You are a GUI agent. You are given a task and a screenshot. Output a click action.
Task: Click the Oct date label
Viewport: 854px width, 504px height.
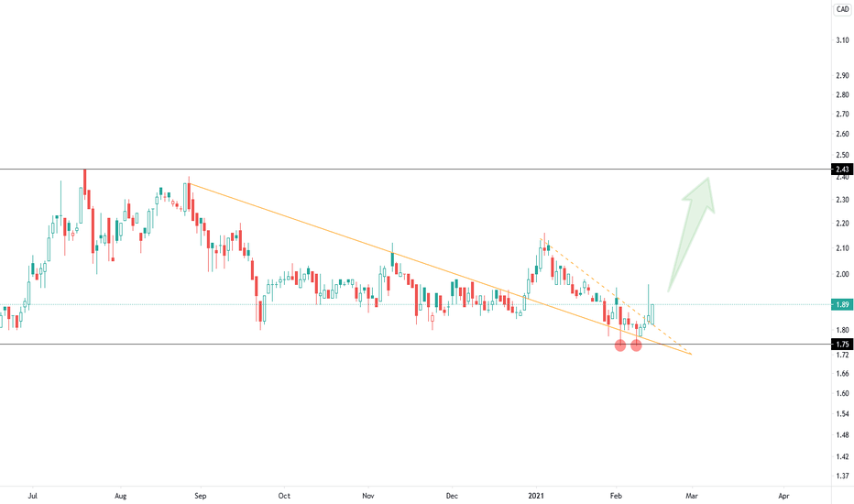(284, 496)
